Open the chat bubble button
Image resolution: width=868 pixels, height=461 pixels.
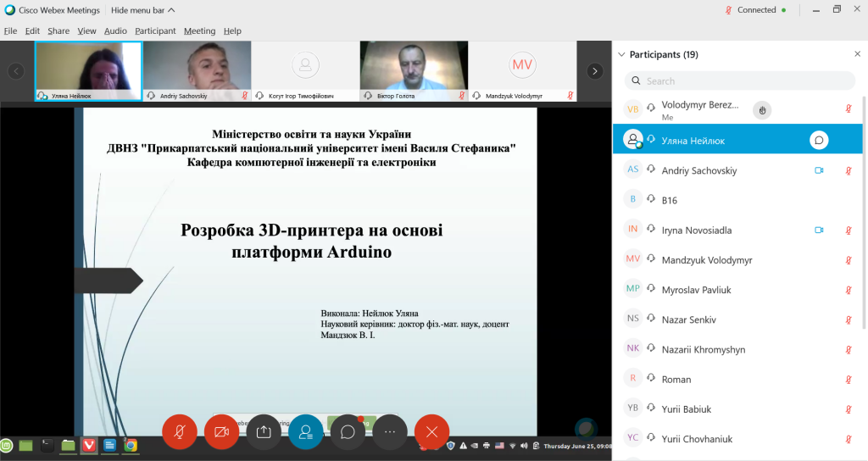tap(348, 431)
